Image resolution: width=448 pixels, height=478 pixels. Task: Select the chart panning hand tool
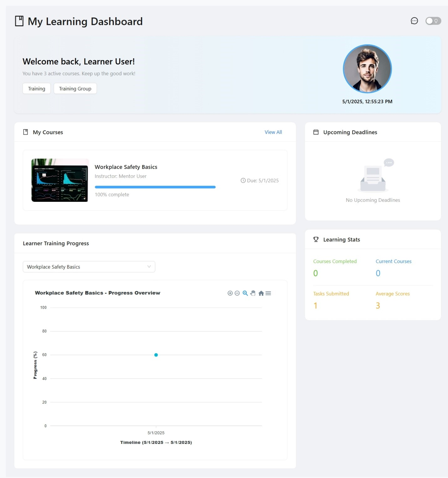tap(253, 293)
